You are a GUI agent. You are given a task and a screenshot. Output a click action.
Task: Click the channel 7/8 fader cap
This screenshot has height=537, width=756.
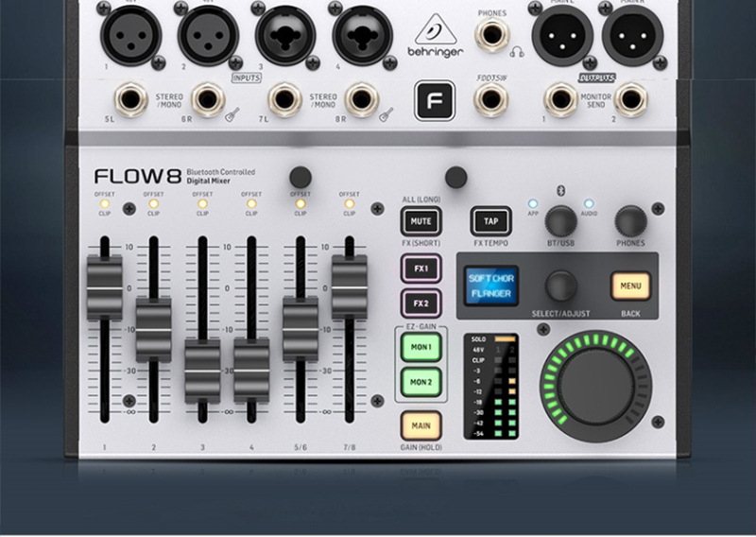[350, 288]
